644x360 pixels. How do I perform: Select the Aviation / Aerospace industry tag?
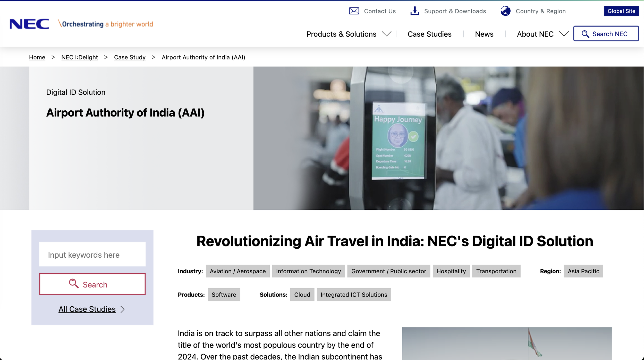pyautogui.click(x=238, y=271)
